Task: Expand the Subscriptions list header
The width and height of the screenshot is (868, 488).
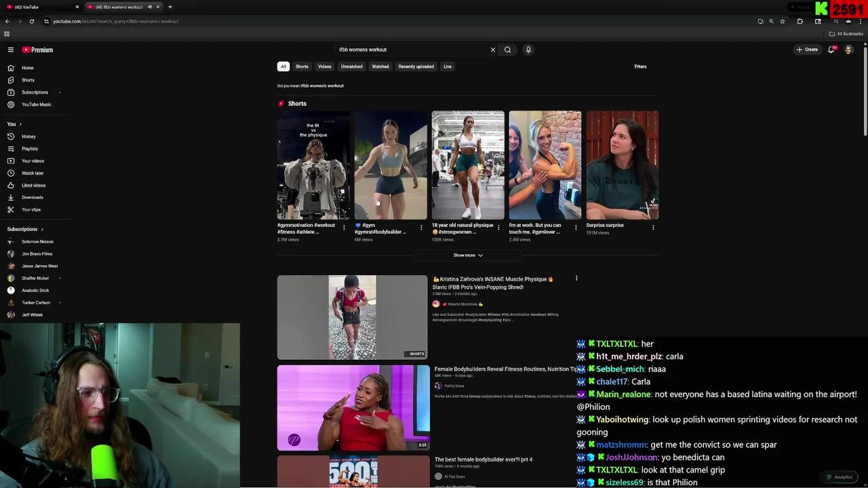Action: pos(25,229)
